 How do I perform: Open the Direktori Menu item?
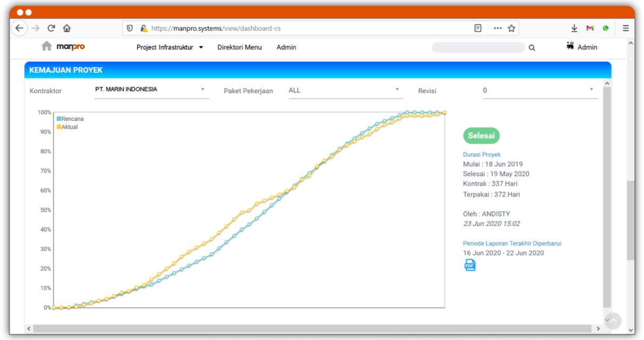coord(239,47)
